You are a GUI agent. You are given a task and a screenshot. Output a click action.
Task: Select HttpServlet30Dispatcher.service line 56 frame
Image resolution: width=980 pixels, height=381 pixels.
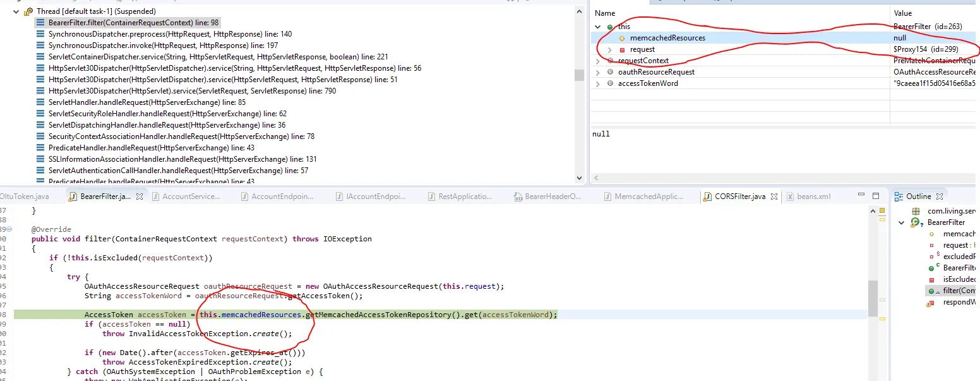235,68
